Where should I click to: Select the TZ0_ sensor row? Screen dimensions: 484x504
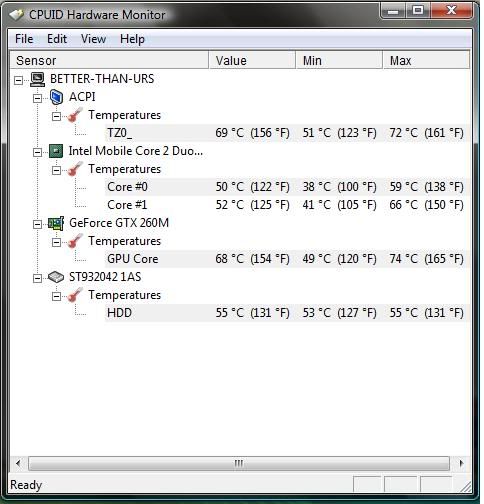click(x=287, y=133)
